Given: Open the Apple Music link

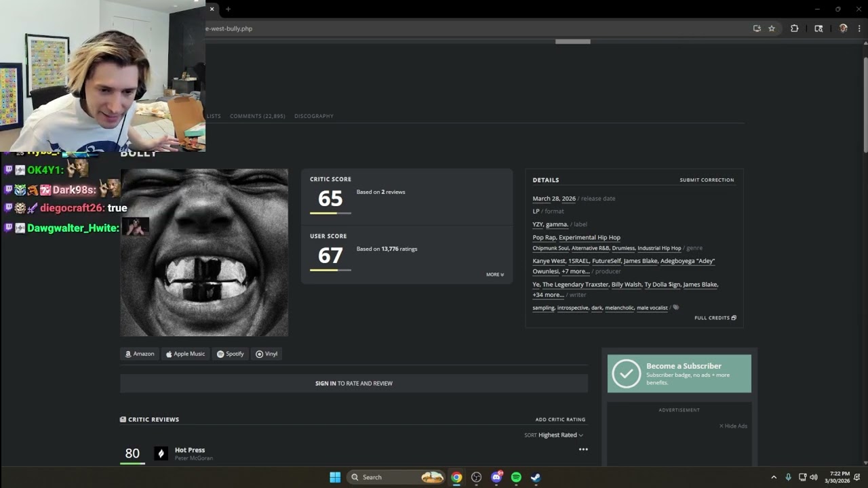Looking at the screenshot, I should (184, 354).
